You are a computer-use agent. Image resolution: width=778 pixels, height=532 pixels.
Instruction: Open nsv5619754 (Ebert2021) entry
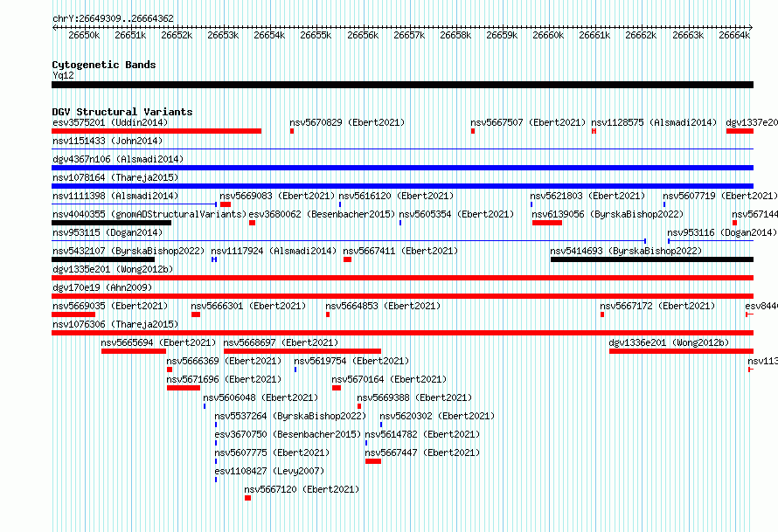[x=351, y=361]
